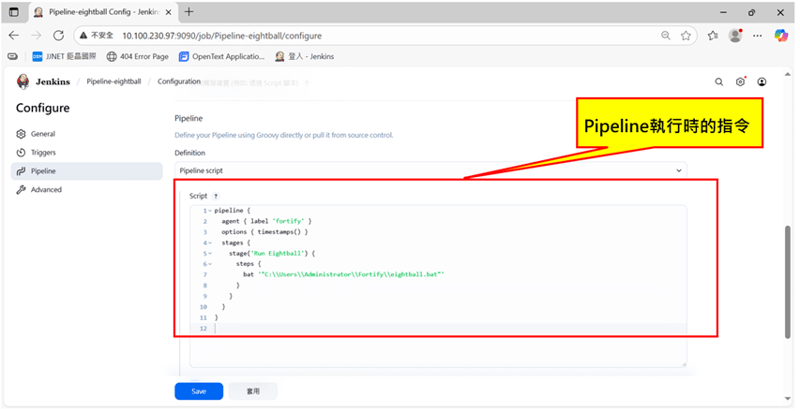The height and width of the screenshot is (412, 800).
Task: Close the Pipeline-eightball Config tab
Action: coord(169,12)
